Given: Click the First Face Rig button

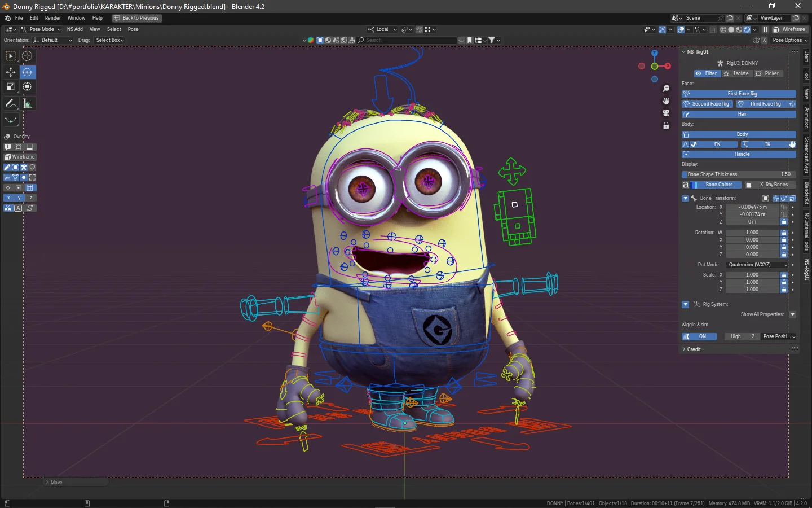Looking at the screenshot, I should (x=742, y=94).
